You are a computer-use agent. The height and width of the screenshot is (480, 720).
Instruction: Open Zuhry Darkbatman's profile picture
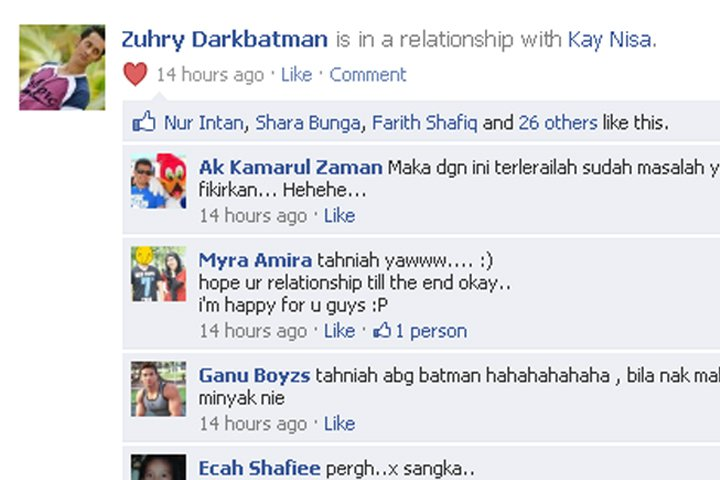click(62, 68)
